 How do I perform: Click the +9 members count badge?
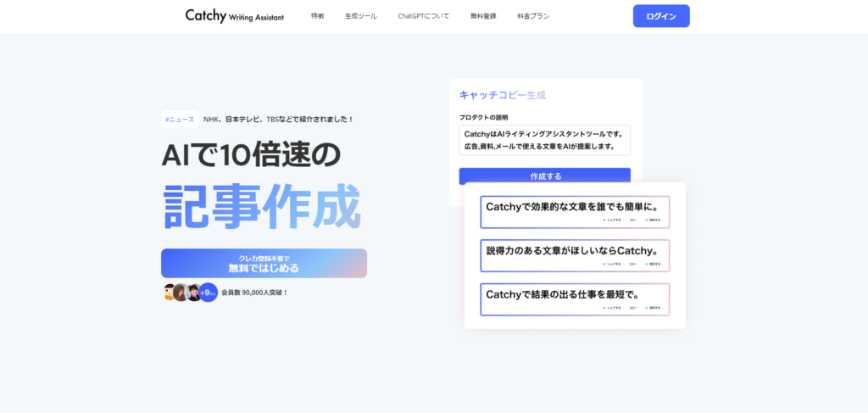click(208, 293)
